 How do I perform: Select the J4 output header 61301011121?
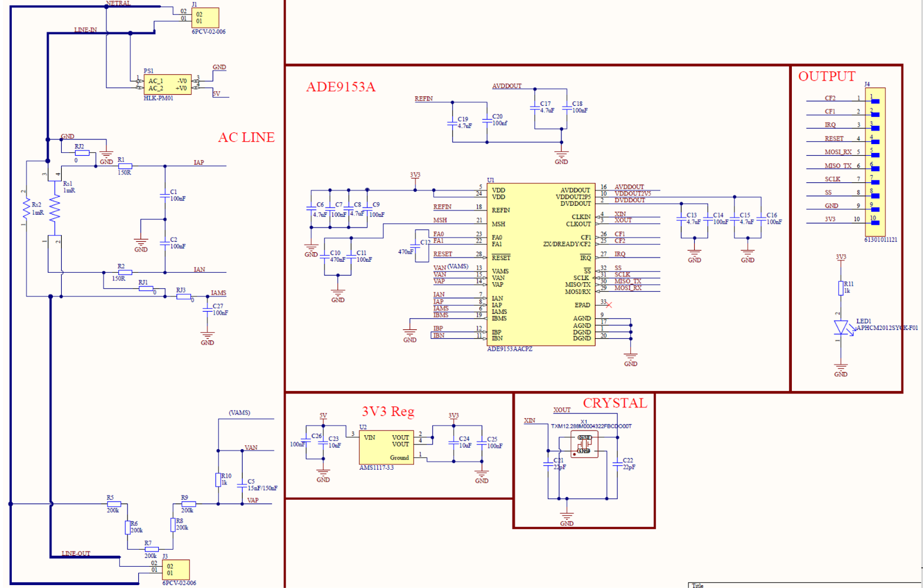(x=875, y=162)
